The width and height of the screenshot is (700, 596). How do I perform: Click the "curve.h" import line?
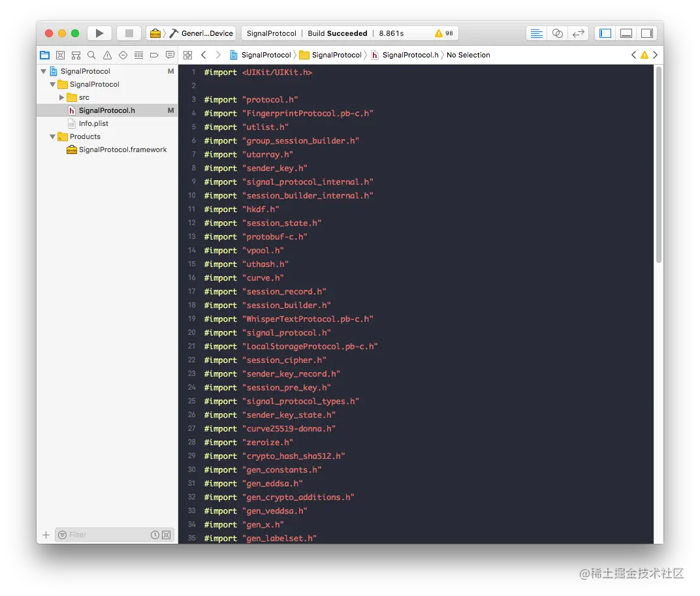click(244, 277)
